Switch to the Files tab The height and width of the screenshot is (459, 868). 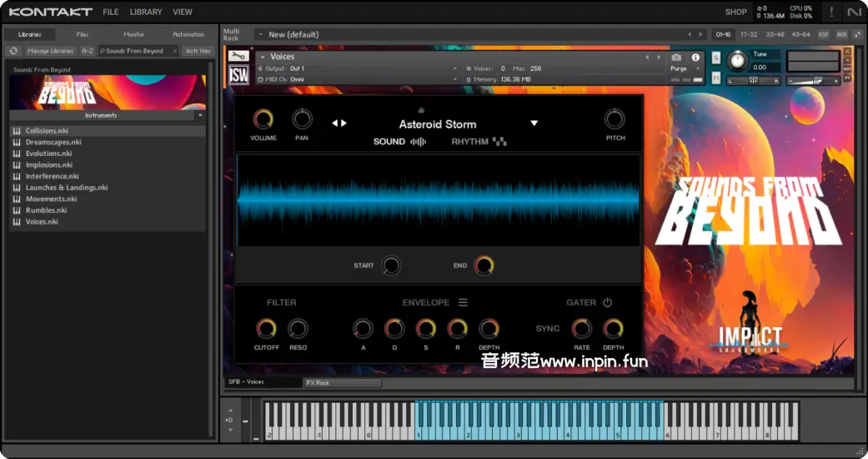[x=83, y=34]
